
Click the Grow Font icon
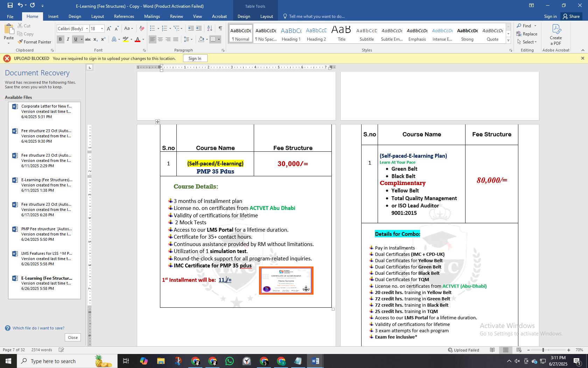coord(109,29)
